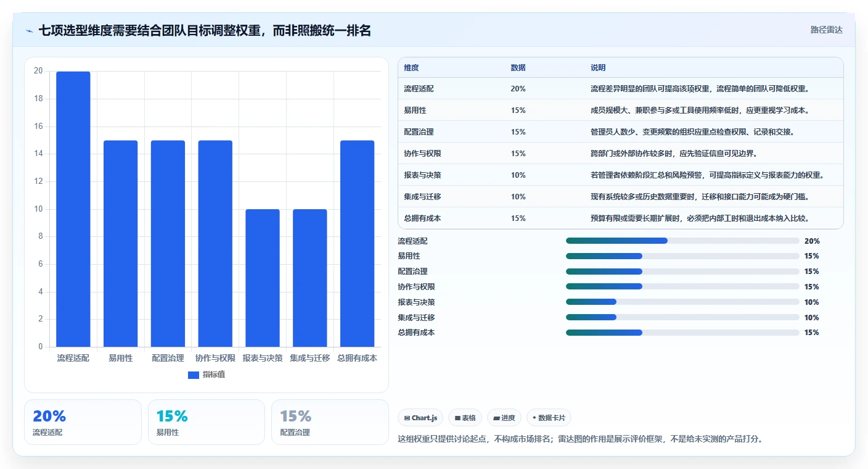Click the description starting 现有系统较多
This screenshot has width=868, height=469.
coord(700,197)
